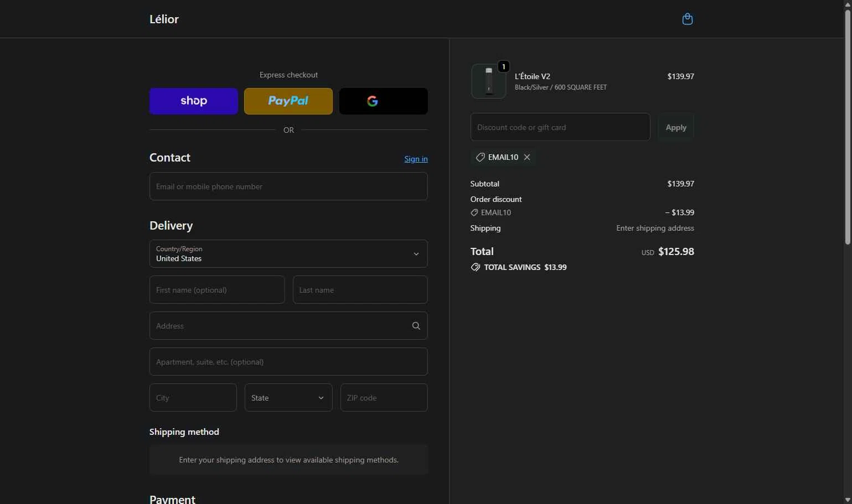Click the L'Étoile V2 product name

click(x=533, y=76)
